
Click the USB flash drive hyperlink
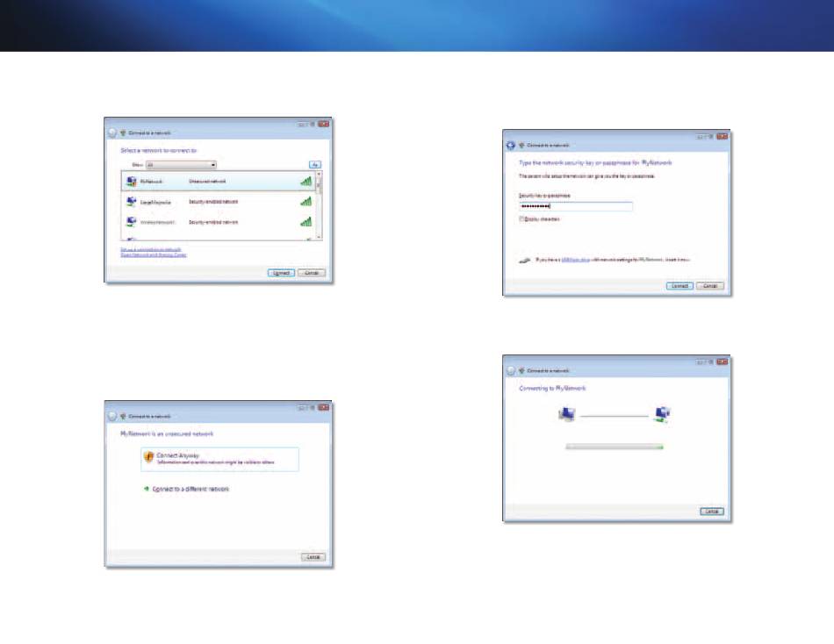572,261
